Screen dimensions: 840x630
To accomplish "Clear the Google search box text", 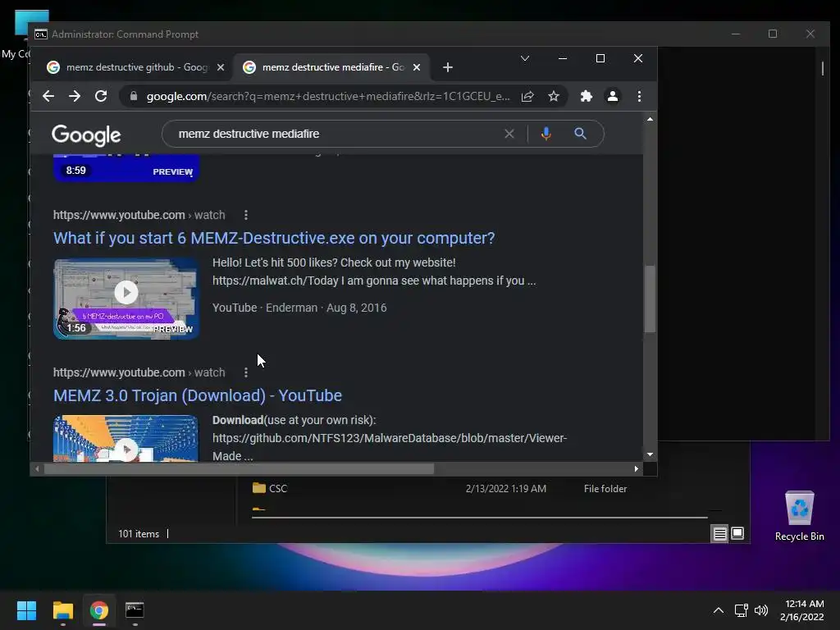I will tap(509, 134).
